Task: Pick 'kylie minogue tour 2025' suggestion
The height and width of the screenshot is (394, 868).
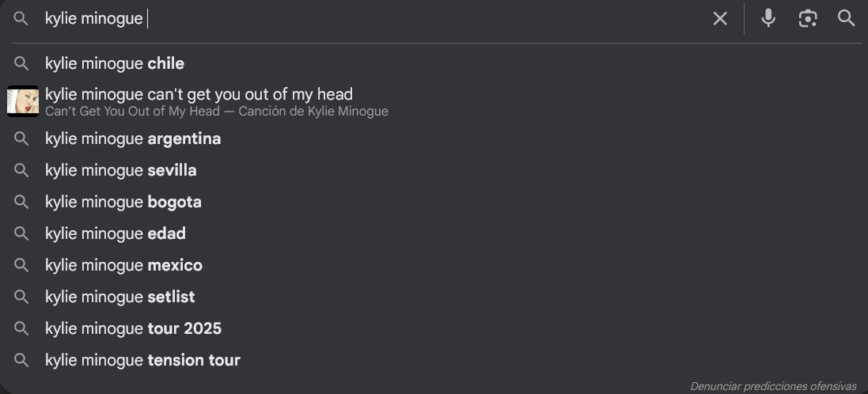Action: pos(434,328)
